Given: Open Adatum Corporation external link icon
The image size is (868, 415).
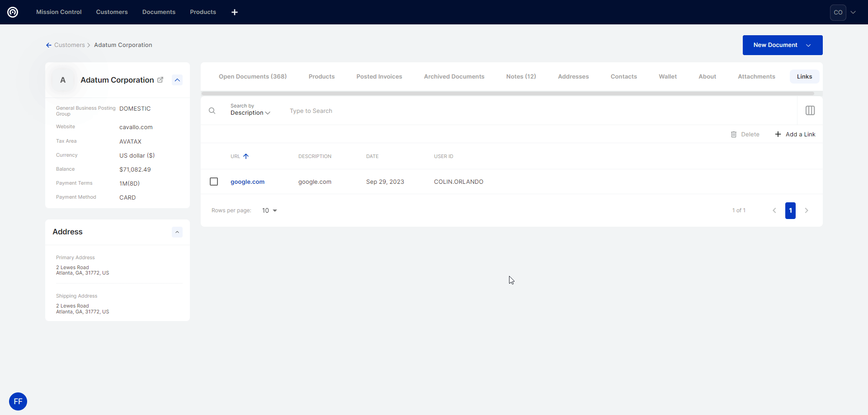Looking at the screenshot, I should pos(160,80).
